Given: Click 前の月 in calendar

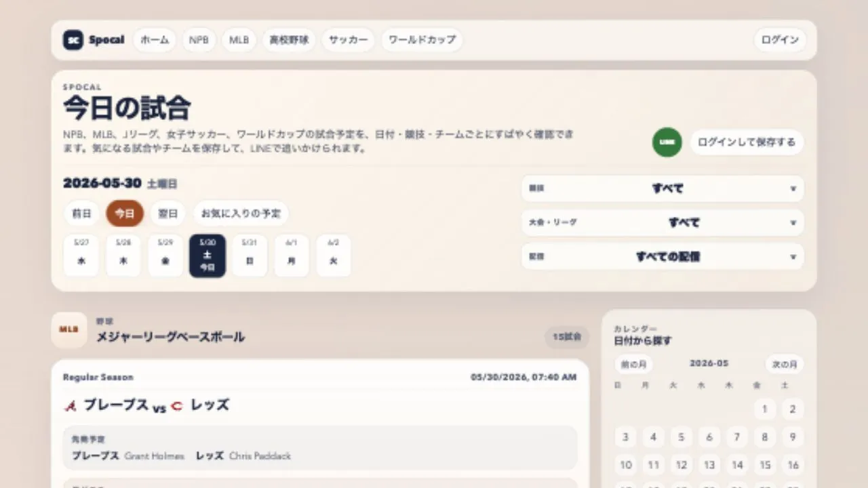Looking at the screenshot, I should [x=634, y=364].
